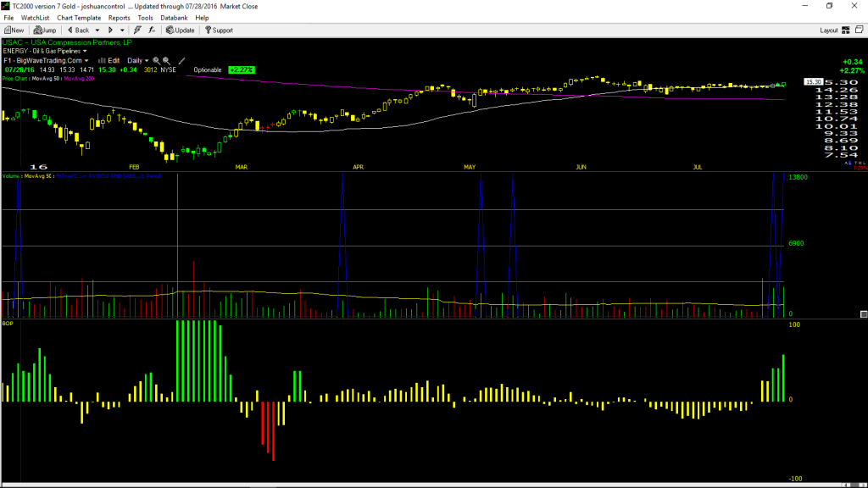Click the MovAvg 50 legend label
This screenshot has width=868, height=488.
coord(47,79)
